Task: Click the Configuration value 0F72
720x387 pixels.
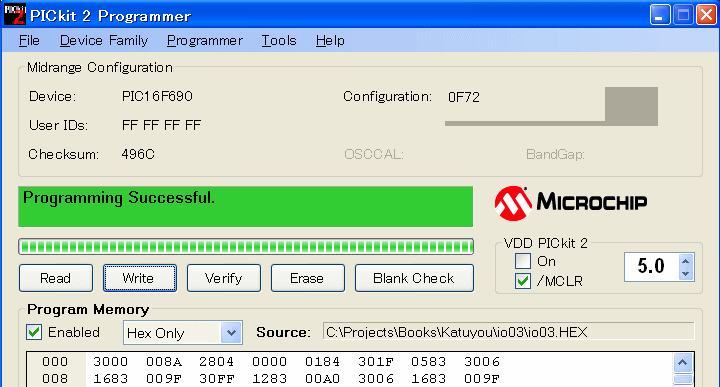Action: [x=464, y=97]
